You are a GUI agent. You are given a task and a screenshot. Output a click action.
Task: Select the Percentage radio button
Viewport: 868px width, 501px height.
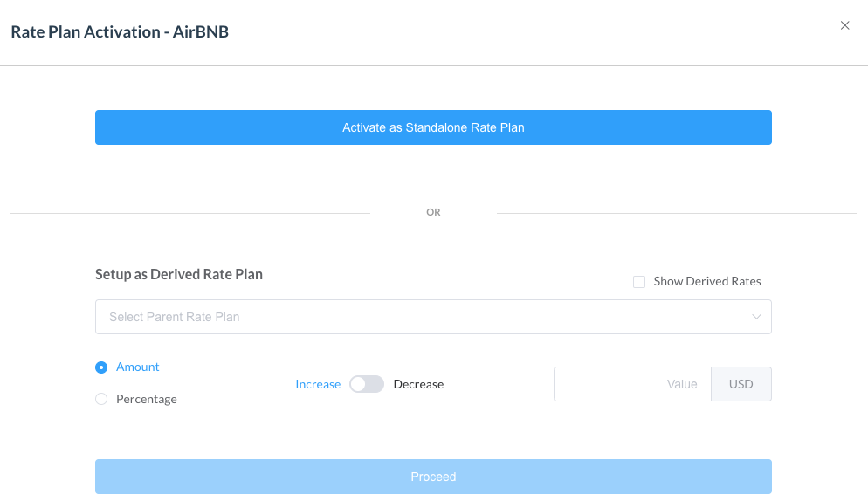101,399
